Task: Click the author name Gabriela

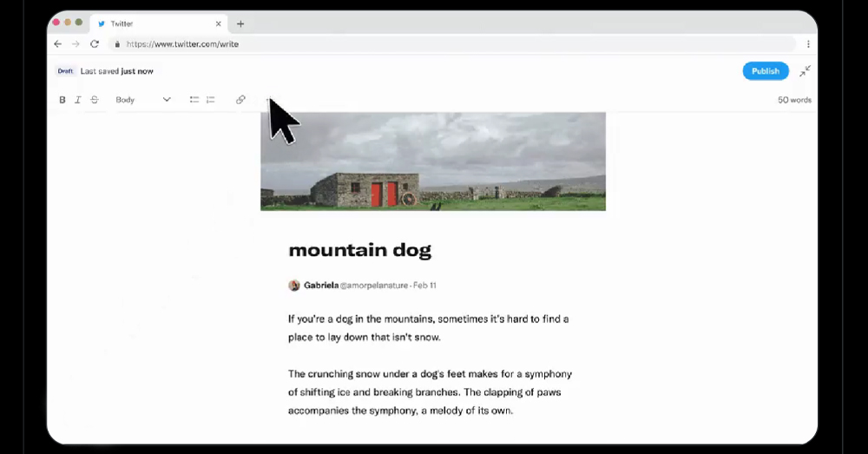Action: 320,285
